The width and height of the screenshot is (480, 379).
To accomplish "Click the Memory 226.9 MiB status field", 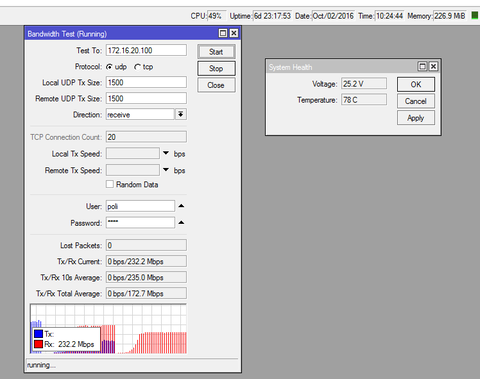I will (x=449, y=16).
